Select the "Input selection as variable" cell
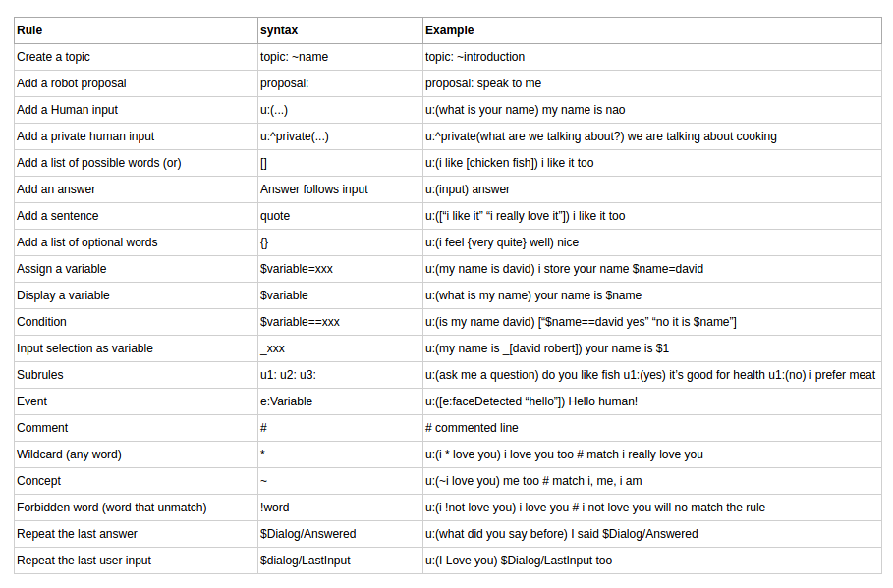This screenshot has width=893, height=588. point(84,348)
